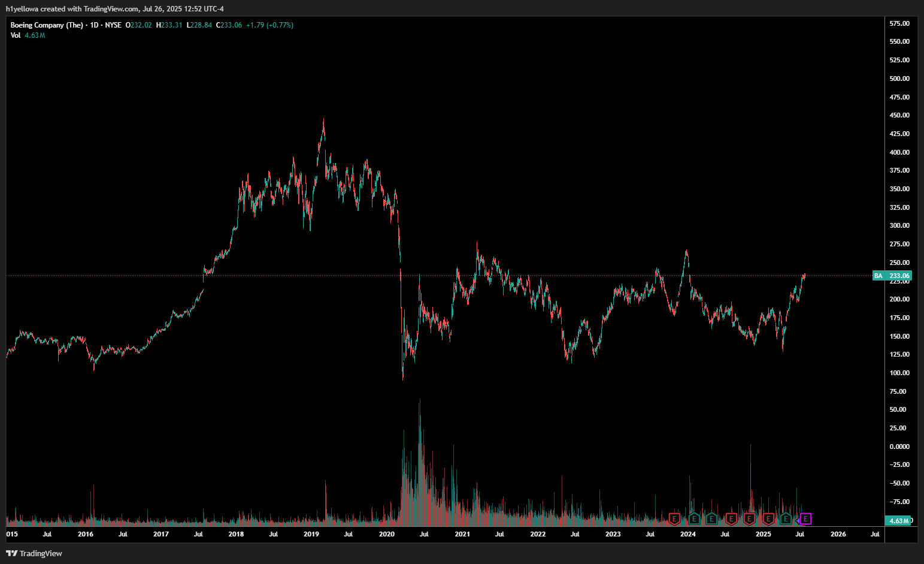The width and height of the screenshot is (924, 564).
Task: Click the BA 233.06 price label
Action: (892, 276)
